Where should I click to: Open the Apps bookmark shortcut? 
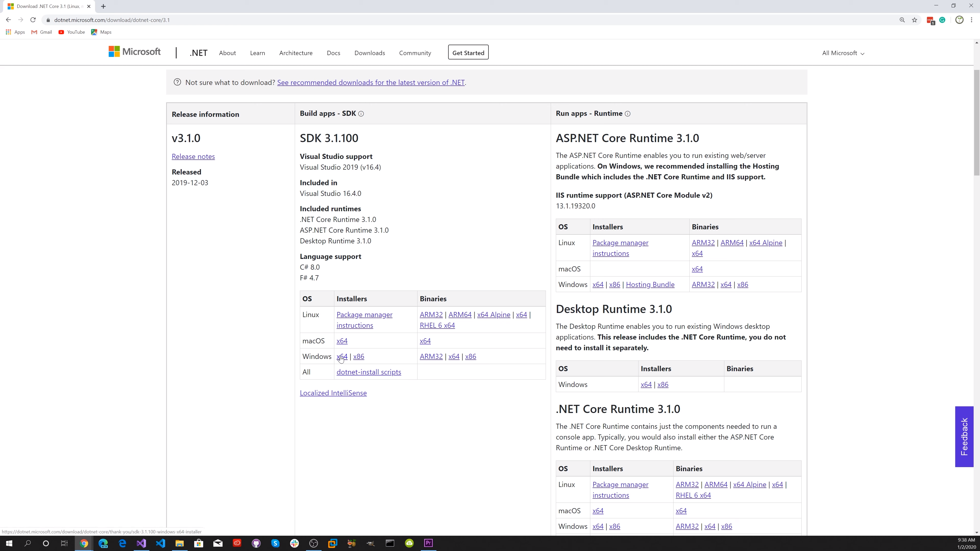(x=15, y=32)
